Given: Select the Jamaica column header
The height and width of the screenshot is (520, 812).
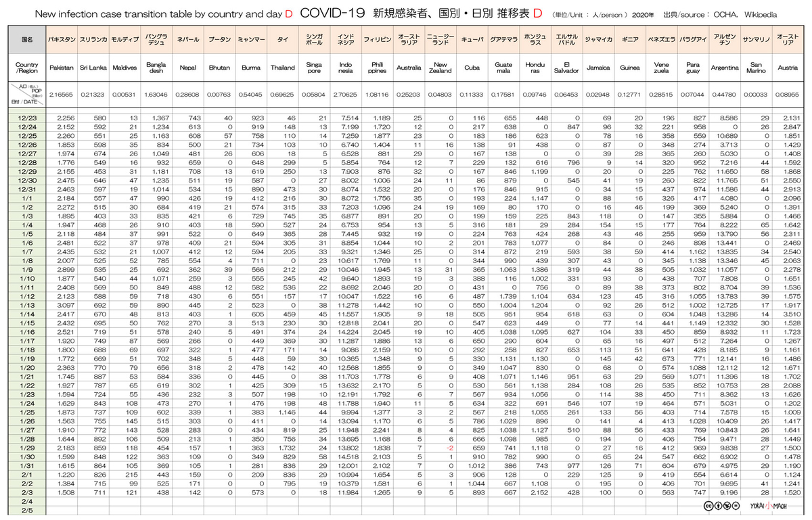Looking at the screenshot, I should pyautogui.click(x=598, y=68).
